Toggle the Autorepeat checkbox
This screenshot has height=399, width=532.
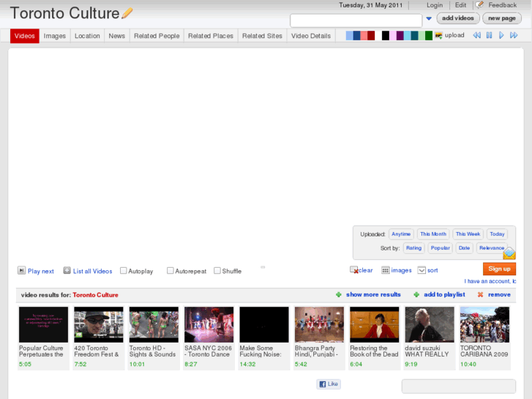click(171, 271)
